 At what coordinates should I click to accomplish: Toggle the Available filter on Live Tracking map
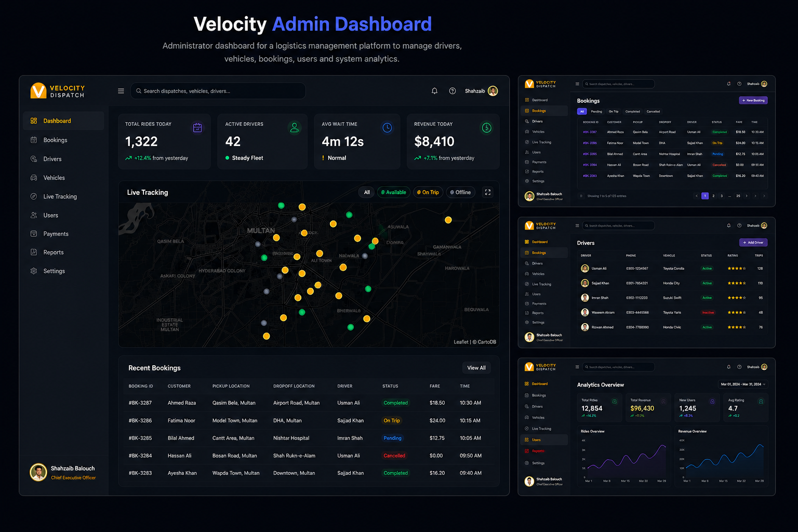[x=394, y=192]
